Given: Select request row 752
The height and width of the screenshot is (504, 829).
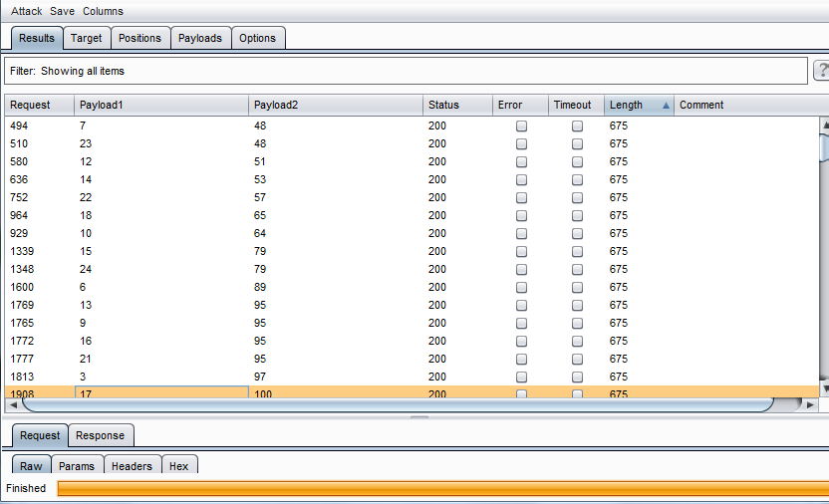Looking at the screenshot, I should point(412,197).
